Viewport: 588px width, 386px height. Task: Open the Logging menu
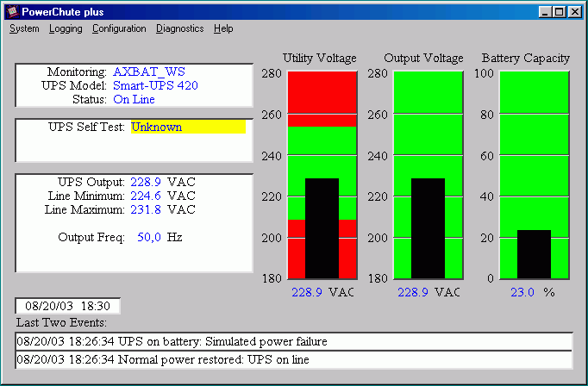click(66, 28)
